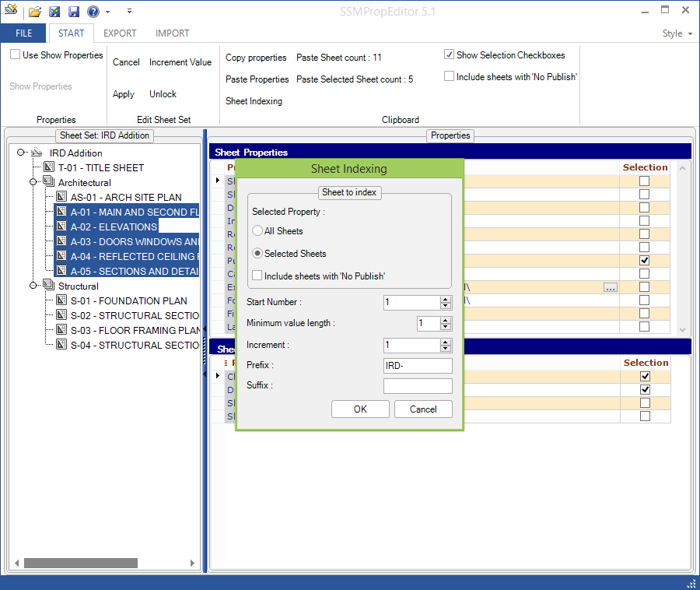This screenshot has height=590, width=700.
Task: Open the Style dropdown in the ribbon
Action: tap(676, 33)
